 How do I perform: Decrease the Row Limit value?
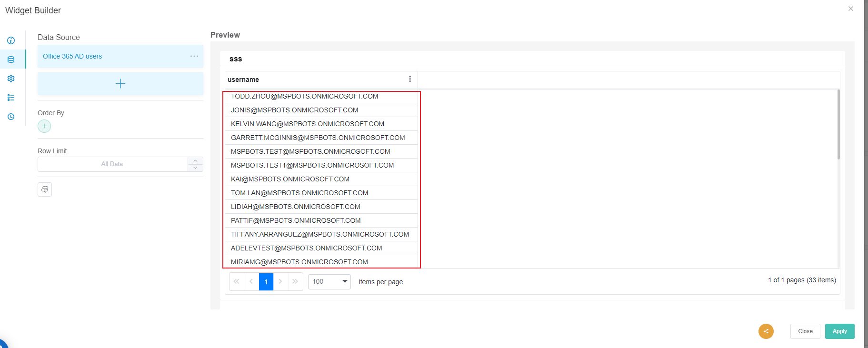195,168
